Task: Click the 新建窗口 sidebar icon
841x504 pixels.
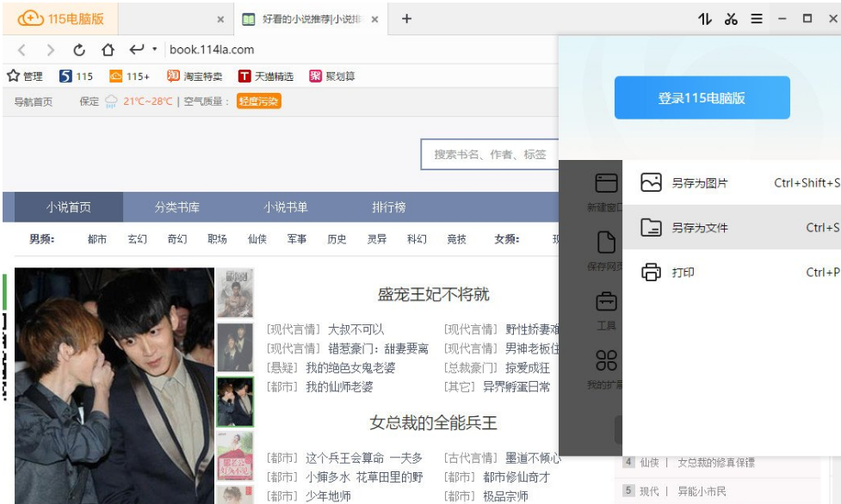Action: [x=606, y=183]
